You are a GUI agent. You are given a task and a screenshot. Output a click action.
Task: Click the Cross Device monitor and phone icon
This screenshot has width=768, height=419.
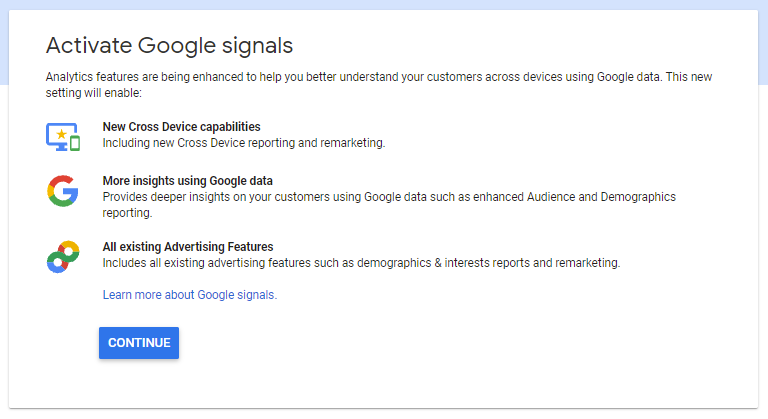coord(63,136)
